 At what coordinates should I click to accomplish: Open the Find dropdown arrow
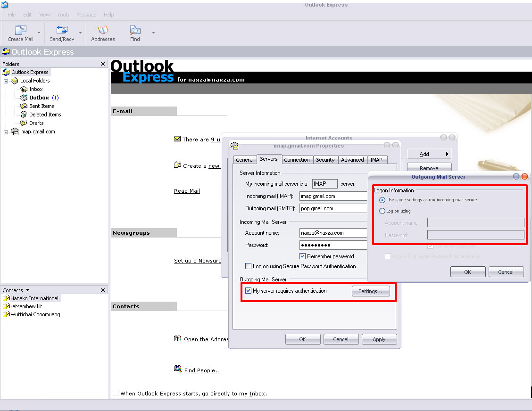click(153, 33)
